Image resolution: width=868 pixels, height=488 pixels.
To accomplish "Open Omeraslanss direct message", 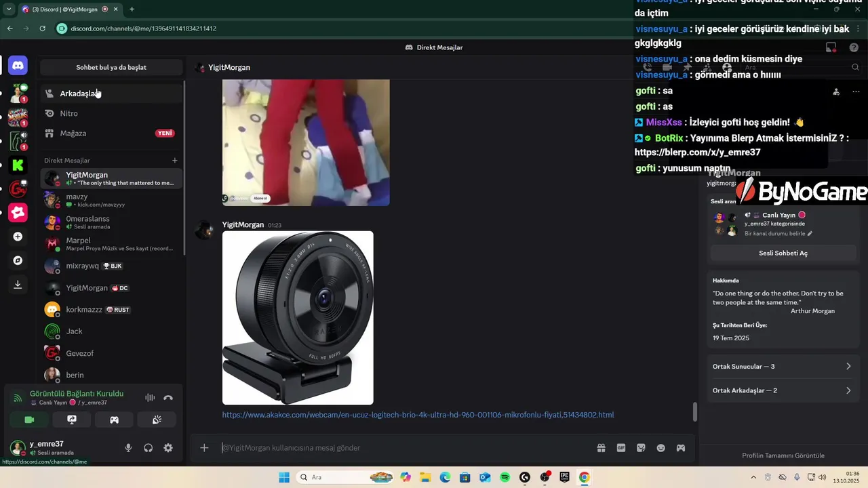I will tap(111, 222).
